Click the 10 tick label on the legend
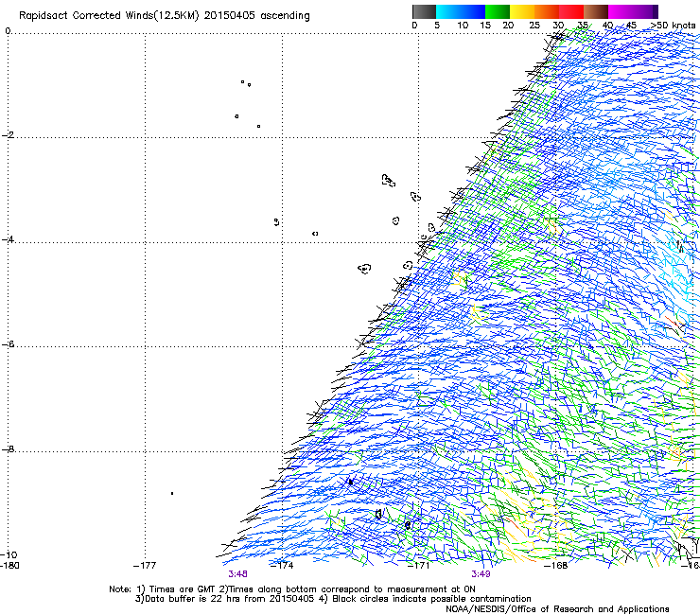Screen dimensions: 700x615 pos(463,26)
